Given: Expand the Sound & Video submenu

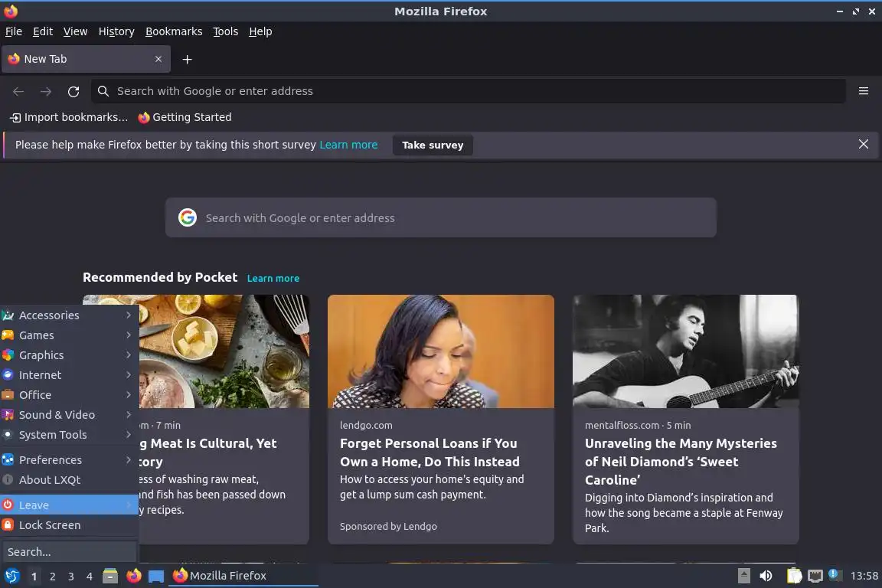Looking at the screenshot, I should tap(69, 415).
